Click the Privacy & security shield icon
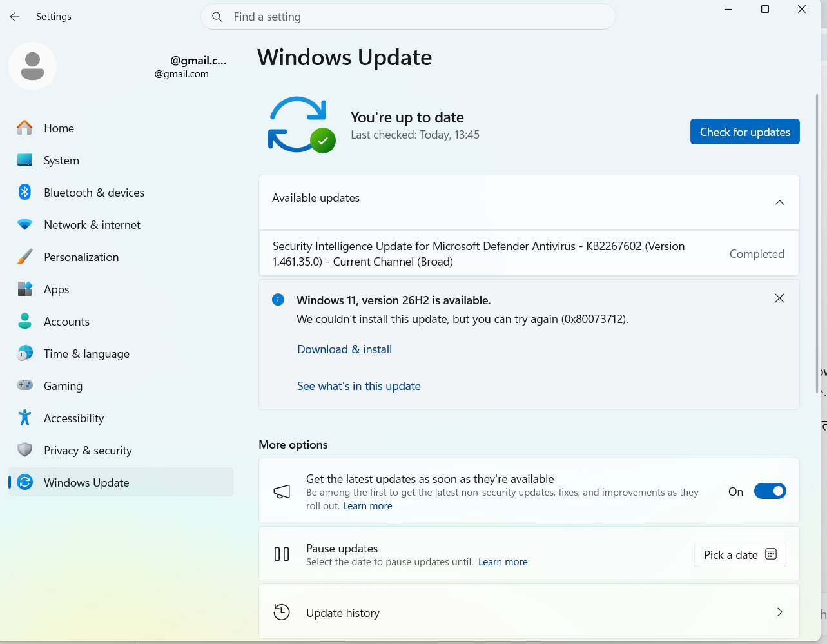 [x=24, y=450]
